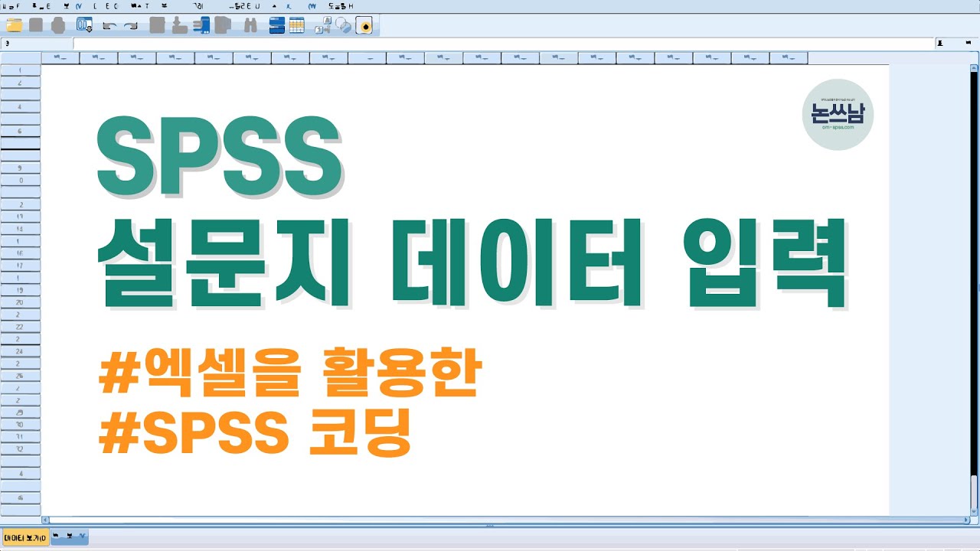
Task: Open the Variables info icon
Action: click(x=201, y=25)
